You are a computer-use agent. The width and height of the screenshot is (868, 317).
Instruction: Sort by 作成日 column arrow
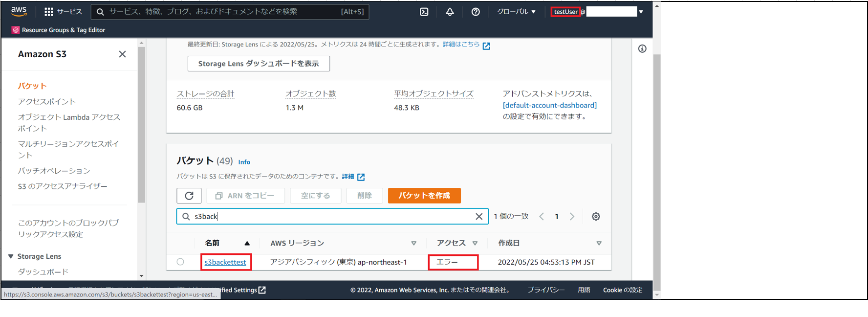pos(599,243)
